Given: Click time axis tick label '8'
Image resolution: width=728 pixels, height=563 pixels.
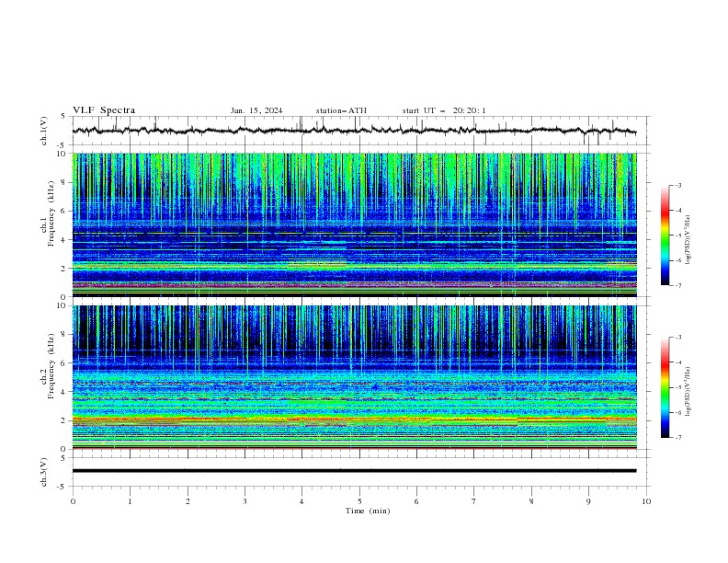Looking at the screenshot, I should pos(531,501).
